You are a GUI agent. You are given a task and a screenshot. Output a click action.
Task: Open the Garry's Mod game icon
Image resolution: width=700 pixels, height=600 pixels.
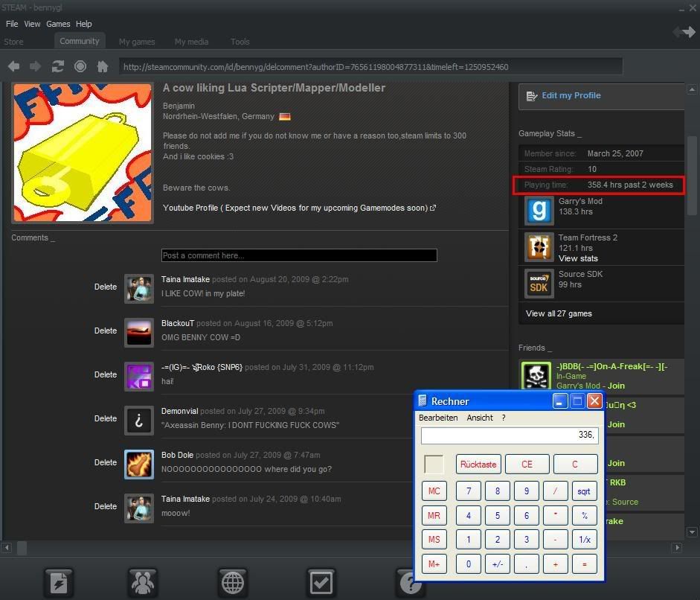click(539, 211)
